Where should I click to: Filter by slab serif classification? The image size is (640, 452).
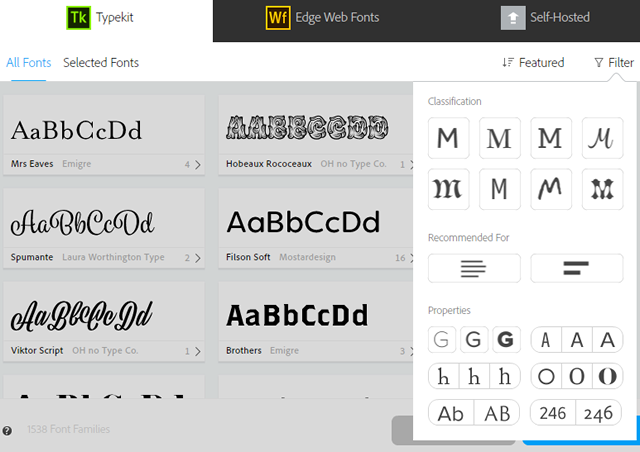551,138
